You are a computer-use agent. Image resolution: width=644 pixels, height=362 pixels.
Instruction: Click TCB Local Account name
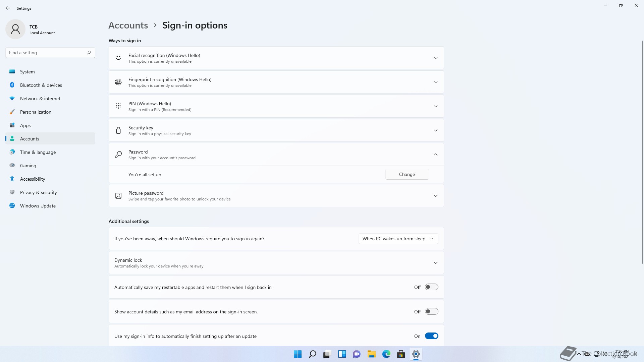pyautogui.click(x=42, y=29)
